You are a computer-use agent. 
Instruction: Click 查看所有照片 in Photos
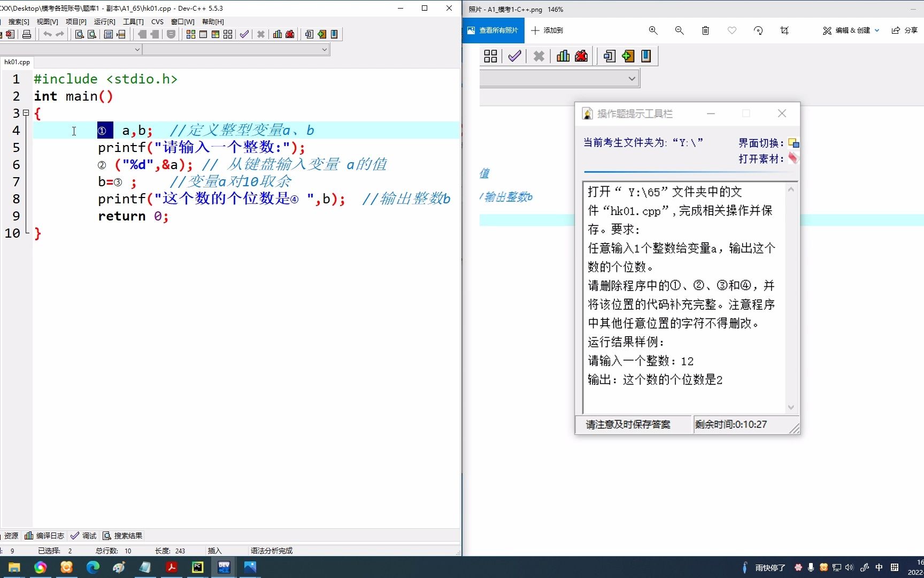click(x=493, y=31)
